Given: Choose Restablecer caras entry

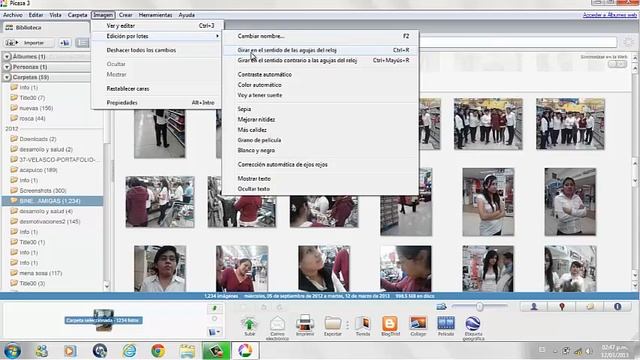Looking at the screenshot, I should 157,89.
